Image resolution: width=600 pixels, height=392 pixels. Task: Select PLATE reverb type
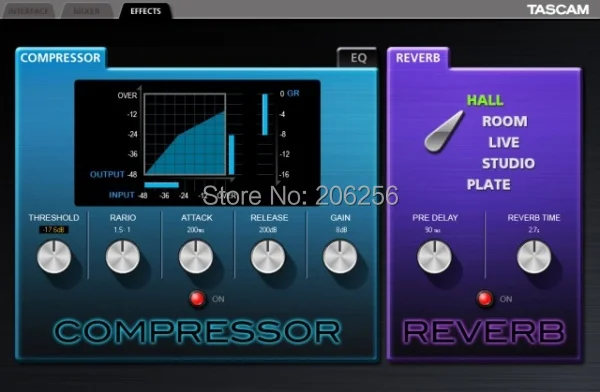(489, 185)
